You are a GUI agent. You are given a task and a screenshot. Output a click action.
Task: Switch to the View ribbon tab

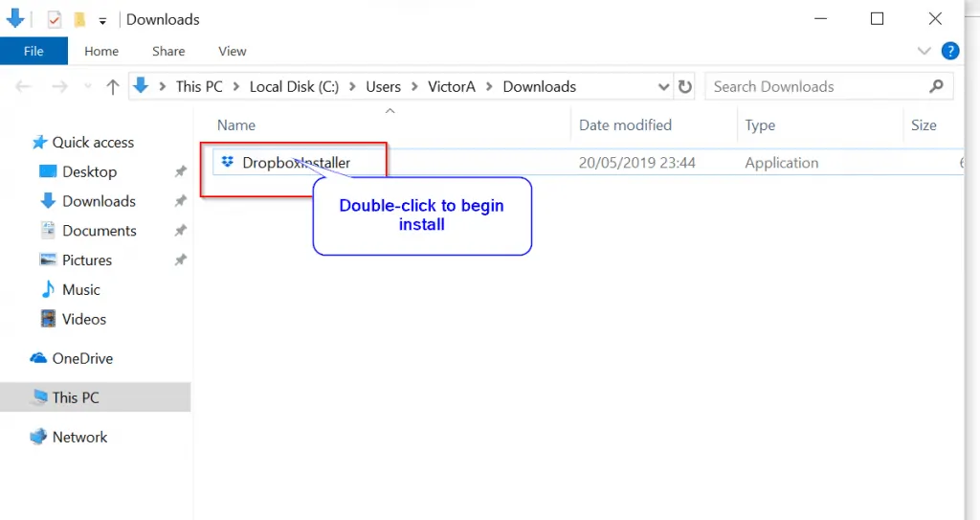click(x=232, y=52)
